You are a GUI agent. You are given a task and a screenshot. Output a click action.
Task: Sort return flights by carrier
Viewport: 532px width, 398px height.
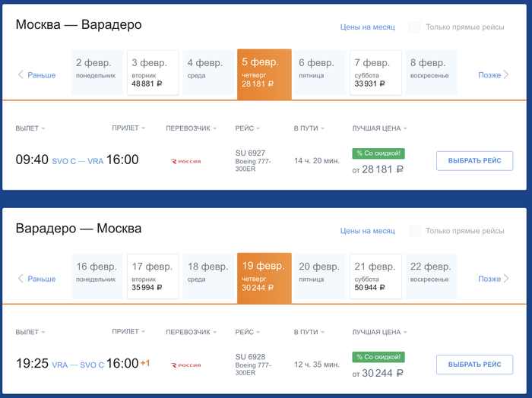pyautogui.click(x=192, y=332)
